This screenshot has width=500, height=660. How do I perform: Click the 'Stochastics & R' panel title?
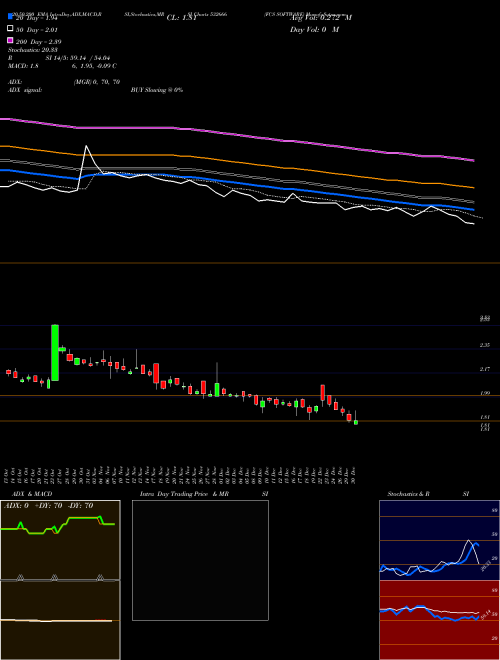408,494
